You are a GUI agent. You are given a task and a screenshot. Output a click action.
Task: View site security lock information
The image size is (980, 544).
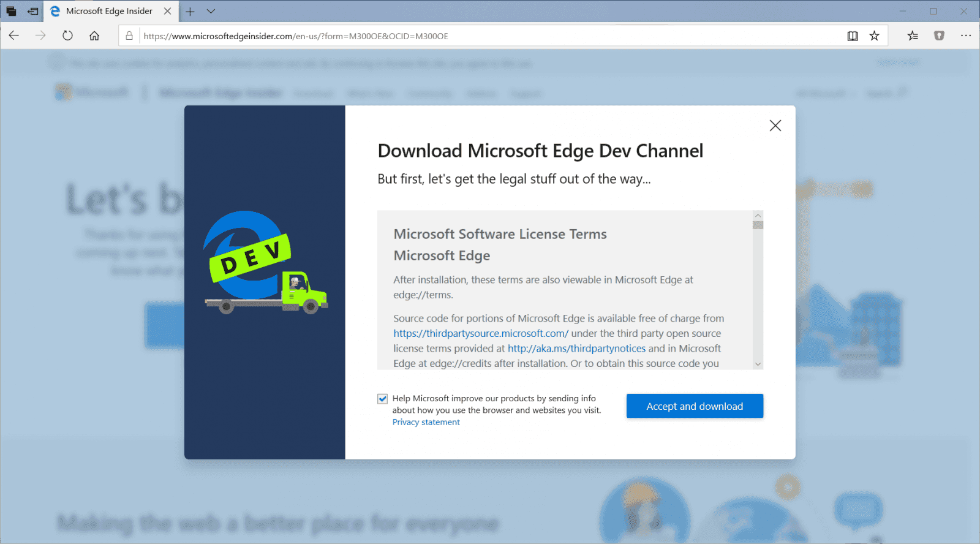pyautogui.click(x=129, y=36)
